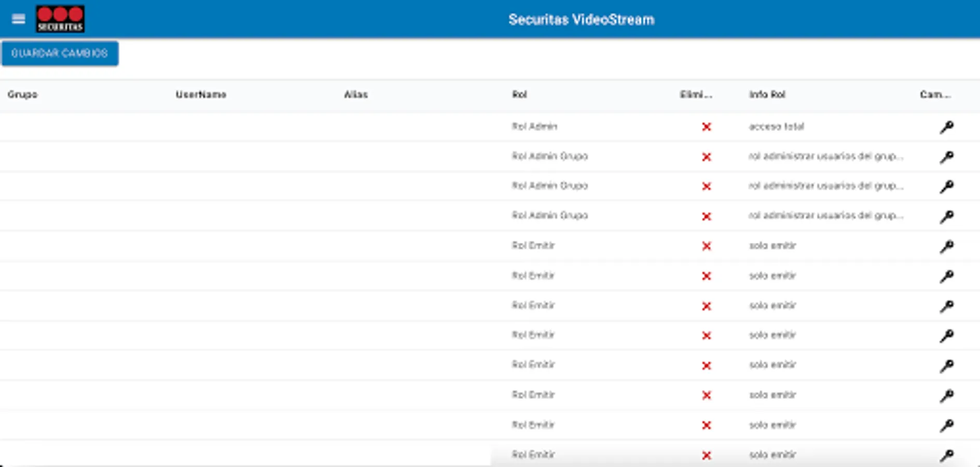
Task: Delete the Rol Admin role
Action: (x=707, y=127)
